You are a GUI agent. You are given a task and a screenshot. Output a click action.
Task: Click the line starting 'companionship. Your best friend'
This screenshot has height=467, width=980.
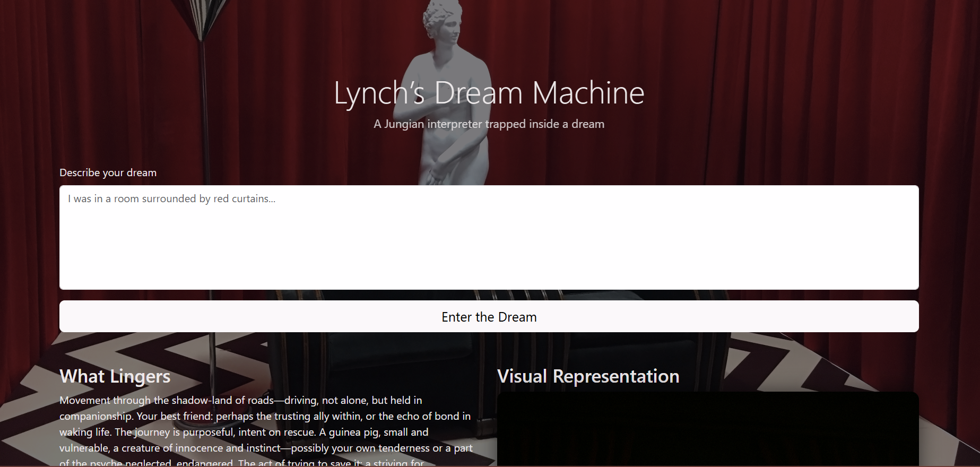[x=265, y=416]
